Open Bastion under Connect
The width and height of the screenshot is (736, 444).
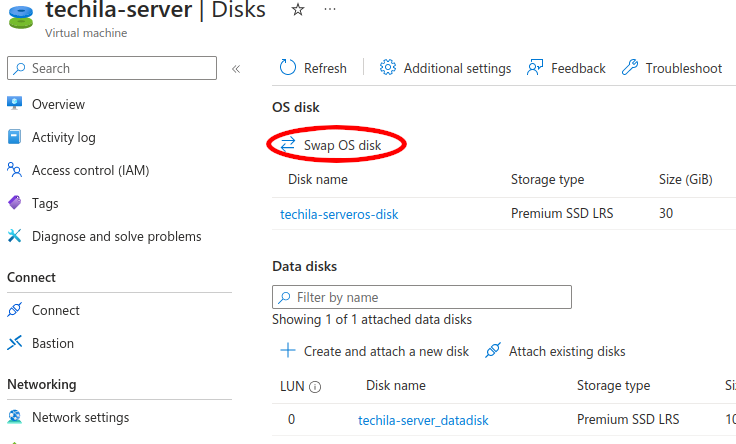(x=53, y=343)
